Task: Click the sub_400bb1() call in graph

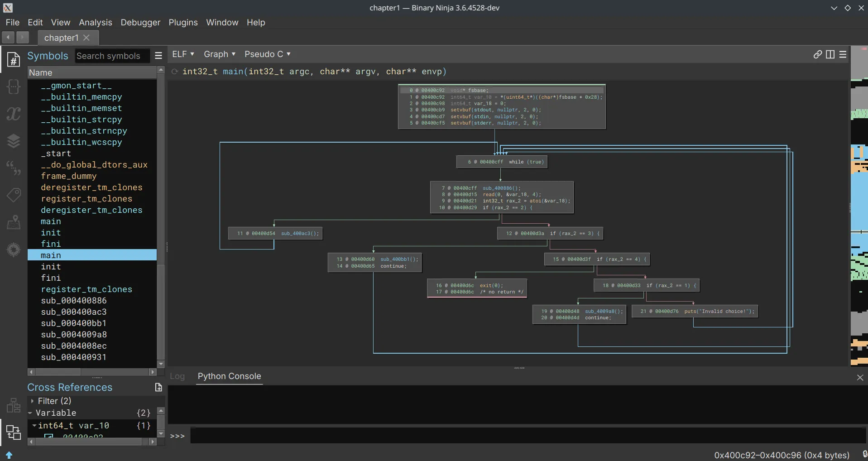Action: pyautogui.click(x=399, y=259)
